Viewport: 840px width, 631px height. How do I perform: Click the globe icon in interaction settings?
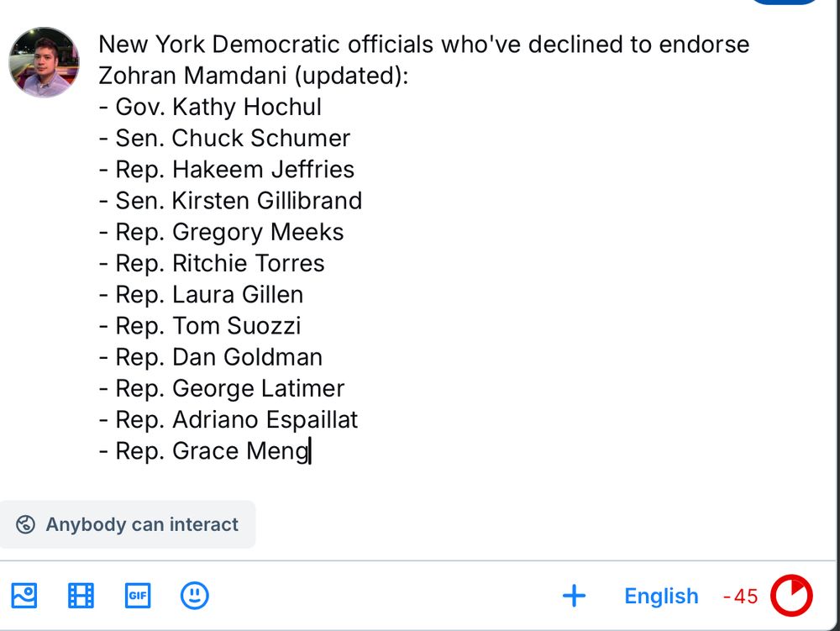(x=25, y=524)
